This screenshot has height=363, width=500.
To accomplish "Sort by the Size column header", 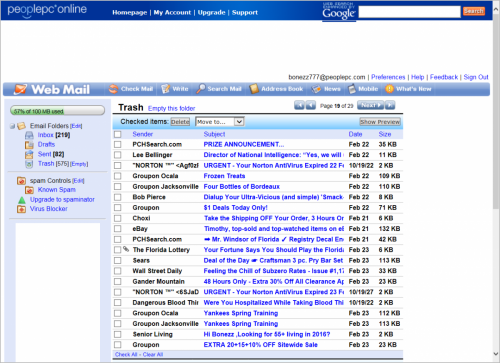I will pos(385,134).
